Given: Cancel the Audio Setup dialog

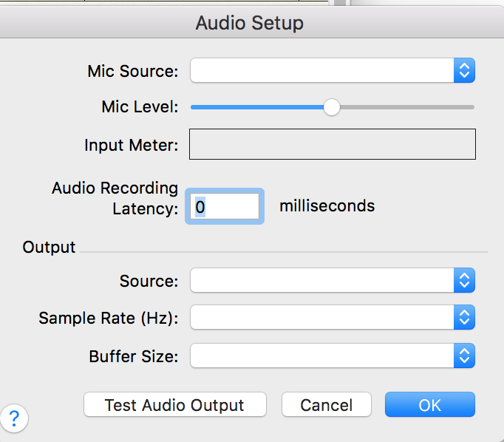Looking at the screenshot, I should pyautogui.click(x=326, y=405).
